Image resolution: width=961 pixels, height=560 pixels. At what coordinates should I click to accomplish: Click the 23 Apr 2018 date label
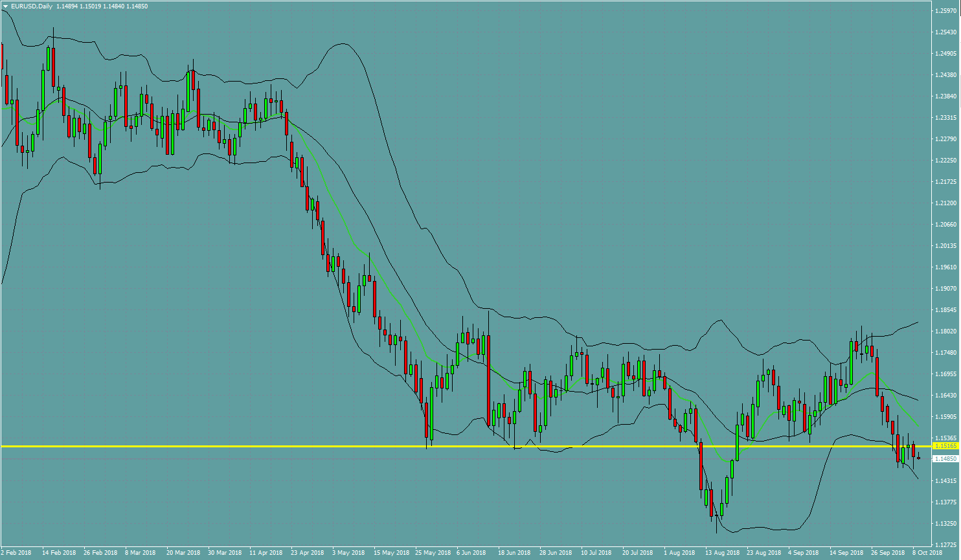click(307, 553)
